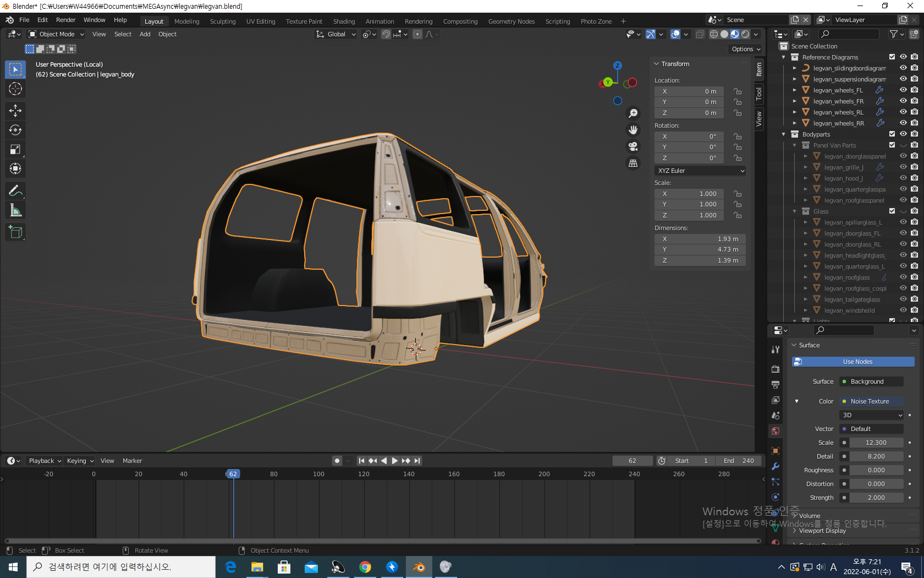Select the Measure tool
Viewport: 924px width, 578px height.
point(15,210)
